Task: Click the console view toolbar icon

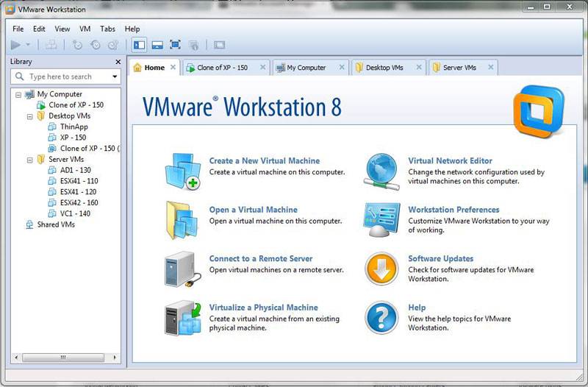Action: pos(219,45)
